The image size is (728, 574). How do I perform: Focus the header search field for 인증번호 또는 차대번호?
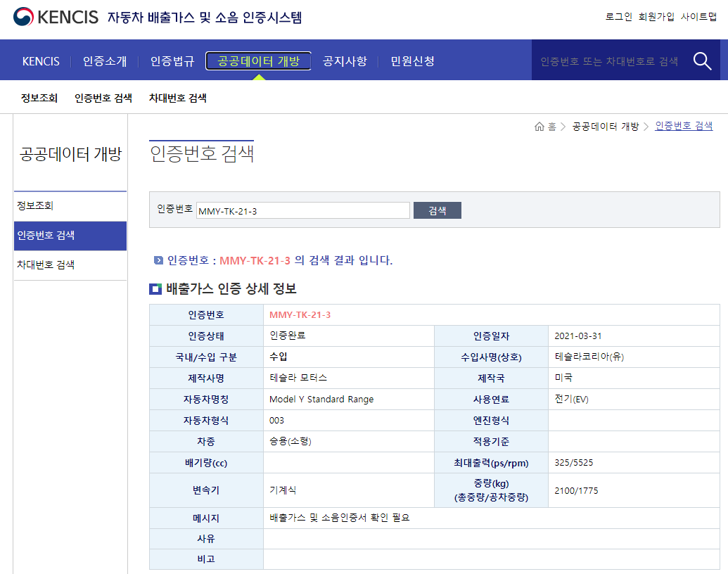pyautogui.click(x=608, y=60)
